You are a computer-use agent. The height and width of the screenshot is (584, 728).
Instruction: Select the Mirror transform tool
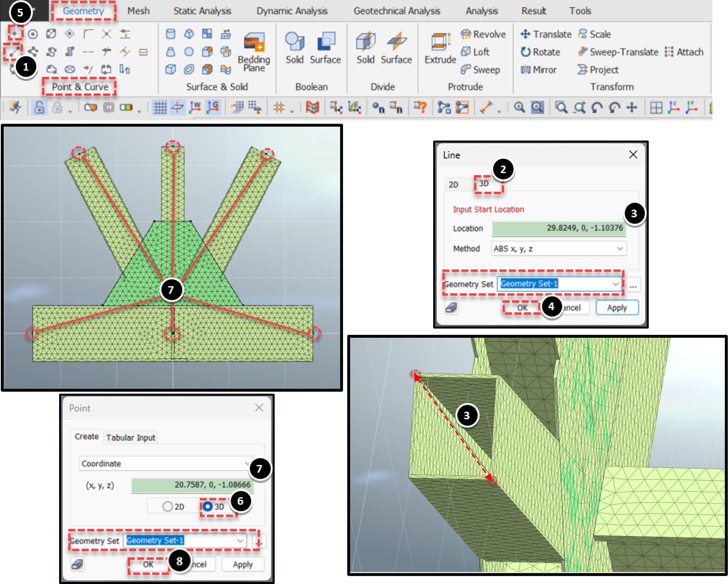(x=540, y=70)
